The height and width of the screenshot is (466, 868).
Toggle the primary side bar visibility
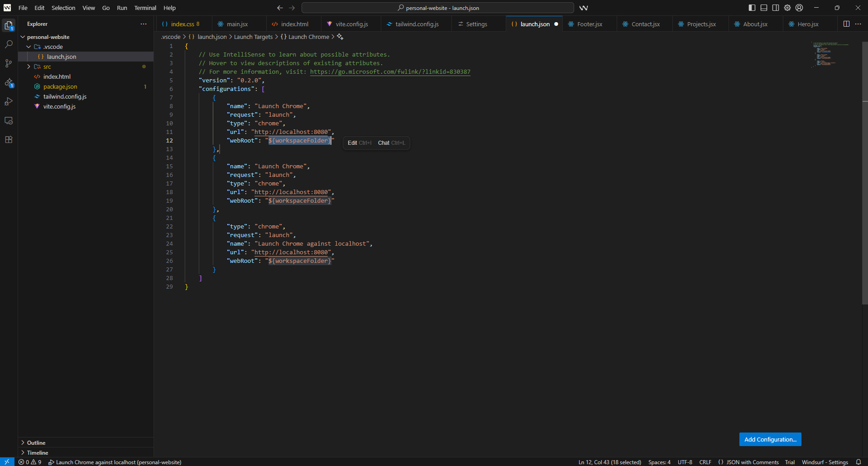click(x=752, y=8)
